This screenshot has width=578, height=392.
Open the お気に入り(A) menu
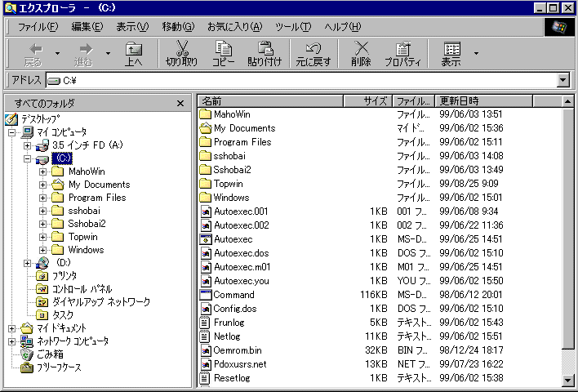235,27
